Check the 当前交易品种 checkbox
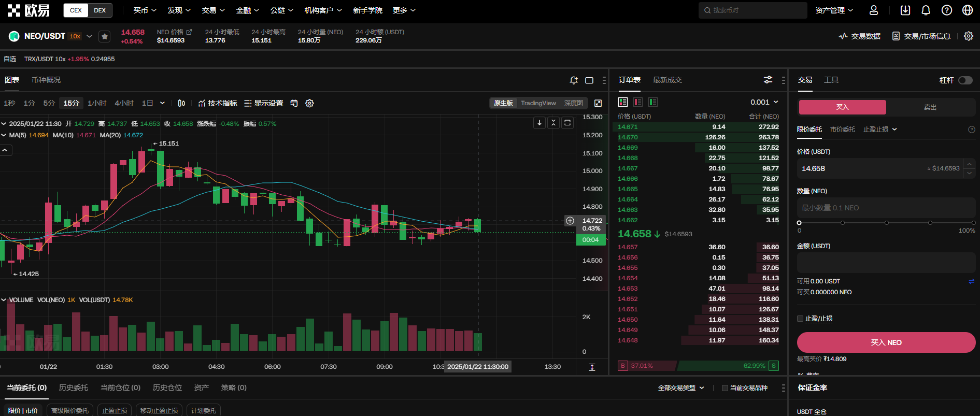Image resolution: width=980 pixels, height=416 pixels. 725,388
